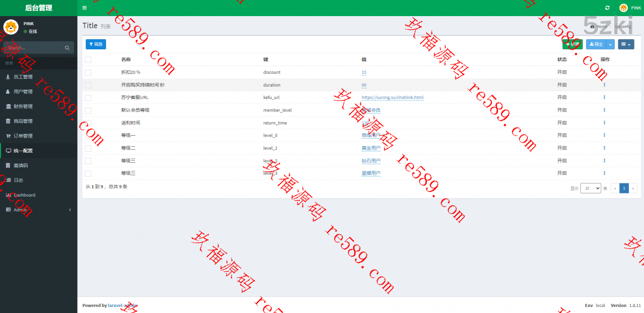The image size is (644, 313).
Task: Open the PINK user avatar menu in header
Action: pyautogui.click(x=630, y=8)
